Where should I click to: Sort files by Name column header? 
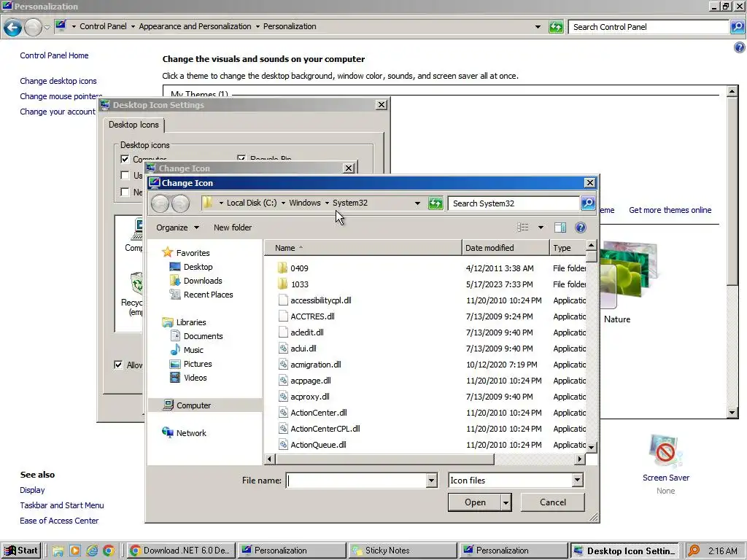363,248
